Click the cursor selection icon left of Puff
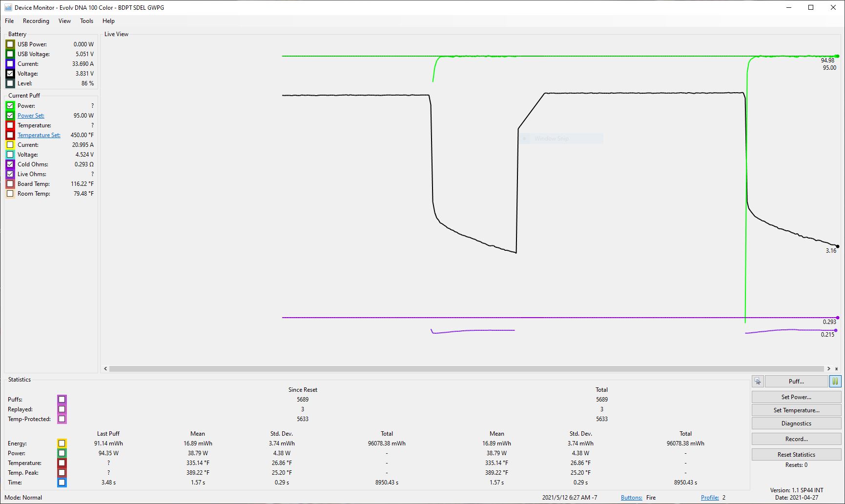 758,382
